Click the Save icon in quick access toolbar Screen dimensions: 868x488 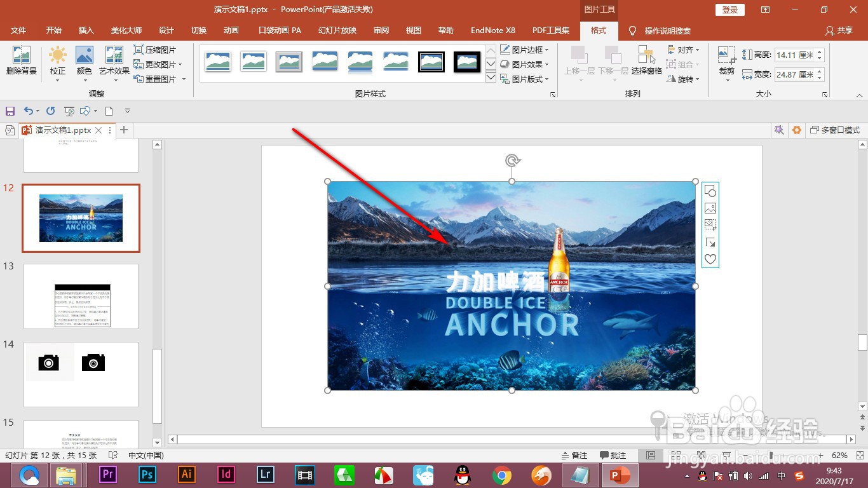(x=10, y=111)
